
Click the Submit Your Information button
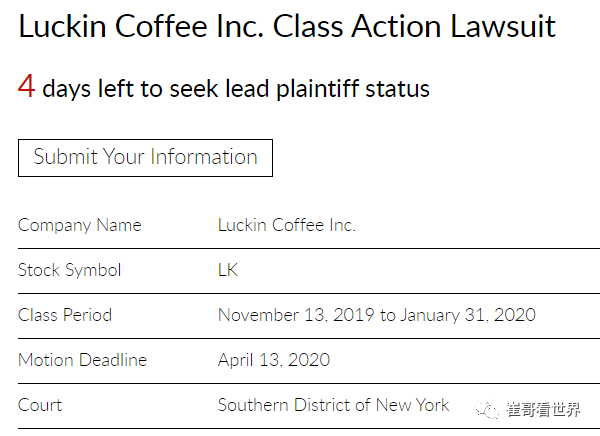pyautogui.click(x=145, y=158)
